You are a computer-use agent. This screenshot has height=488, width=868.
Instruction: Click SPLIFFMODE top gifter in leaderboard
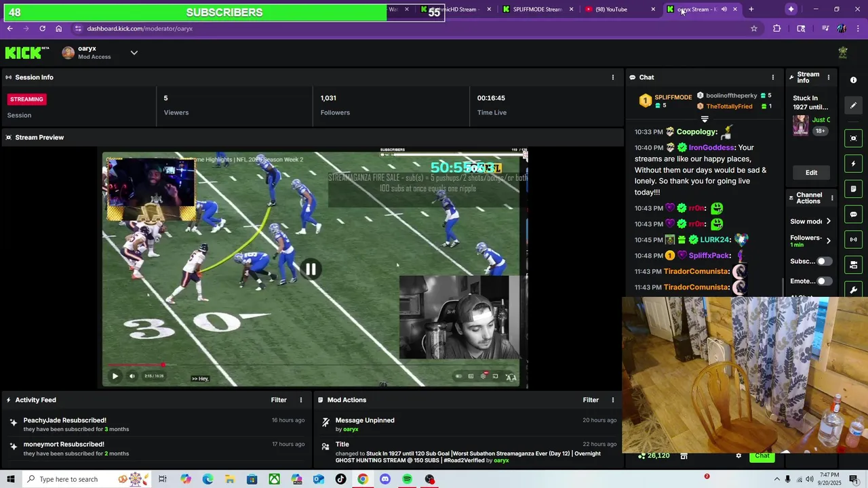[x=673, y=98]
